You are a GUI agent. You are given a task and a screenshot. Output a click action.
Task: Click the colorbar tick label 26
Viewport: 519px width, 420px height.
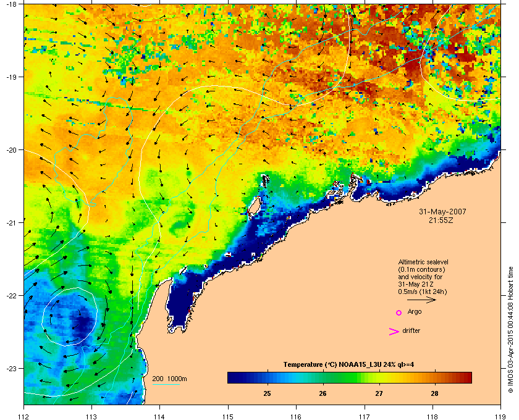click(323, 393)
